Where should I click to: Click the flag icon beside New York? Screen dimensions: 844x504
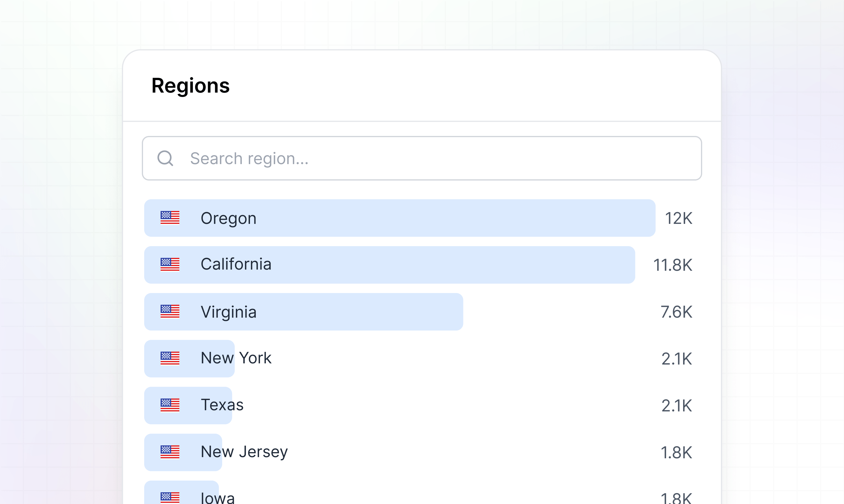170,359
